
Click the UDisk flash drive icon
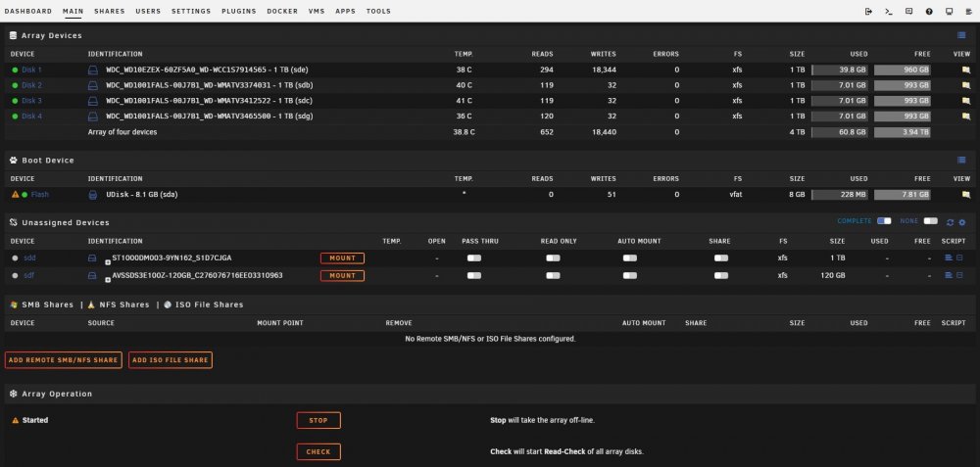[x=92, y=195]
